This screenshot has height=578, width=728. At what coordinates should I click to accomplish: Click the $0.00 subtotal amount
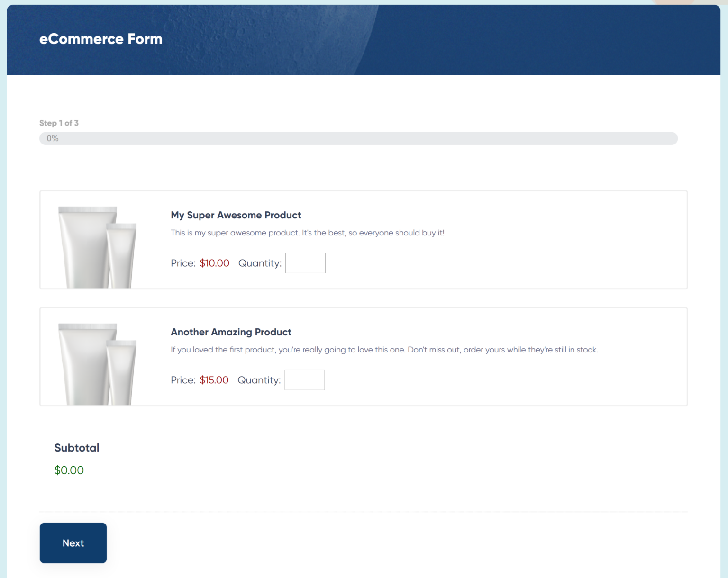pyautogui.click(x=69, y=470)
